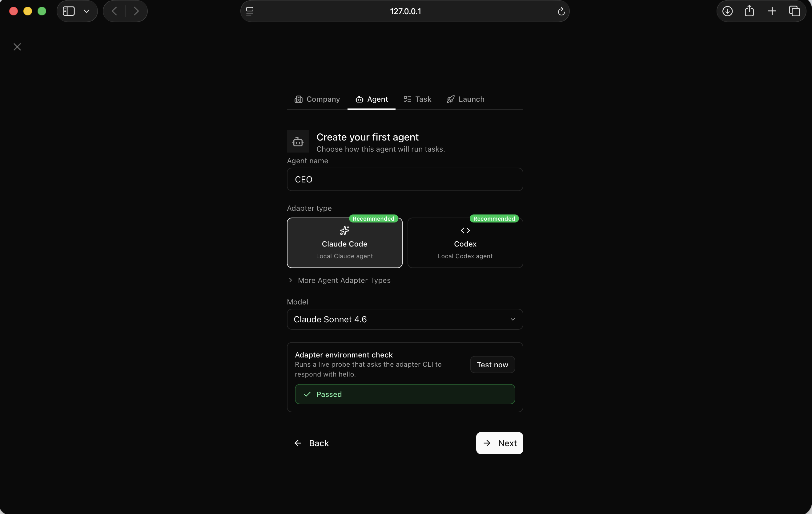Switch to the Company tab

pos(317,99)
